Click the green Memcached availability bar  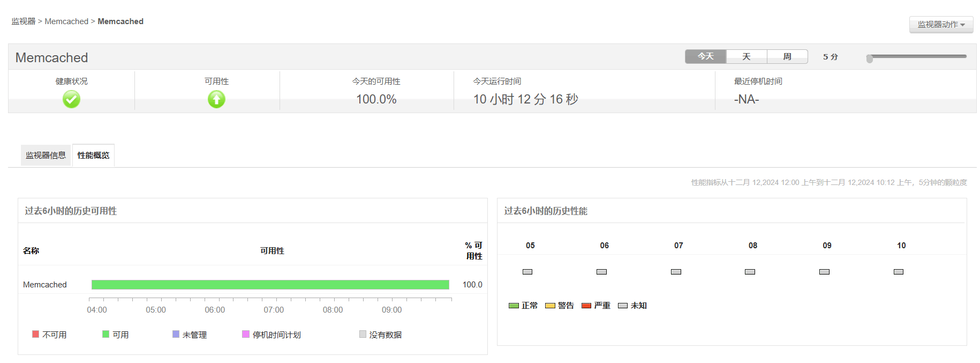pos(270,285)
